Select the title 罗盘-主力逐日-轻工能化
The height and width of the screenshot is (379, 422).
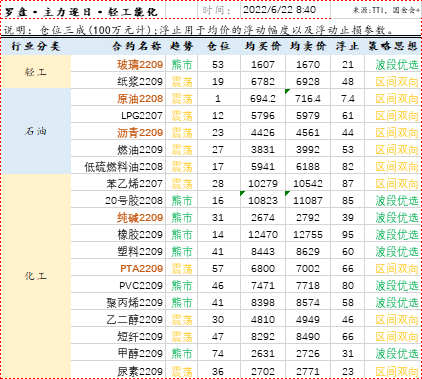tap(81, 12)
